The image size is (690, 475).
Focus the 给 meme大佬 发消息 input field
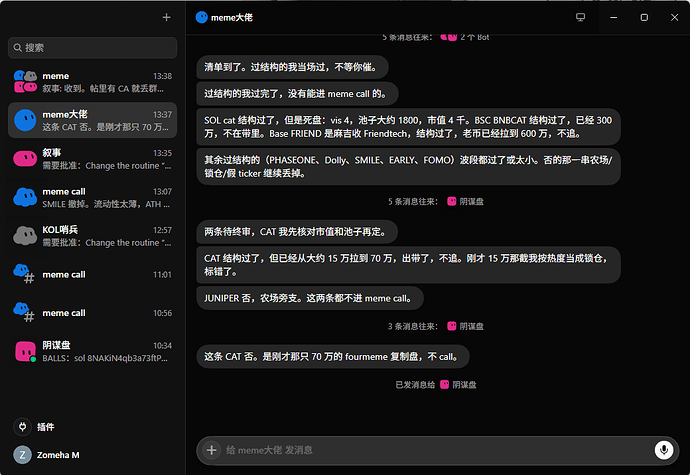pyautogui.click(x=438, y=450)
